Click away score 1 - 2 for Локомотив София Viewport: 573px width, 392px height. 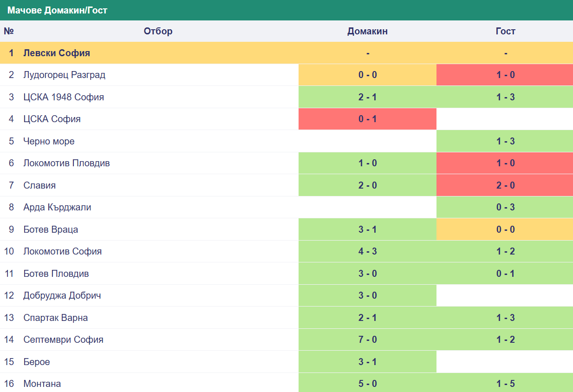click(505, 251)
